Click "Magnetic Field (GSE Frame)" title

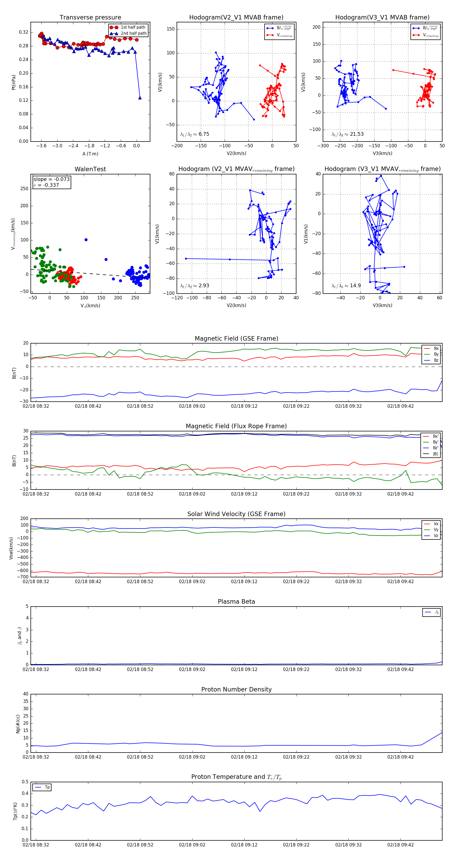[x=236, y=339]
